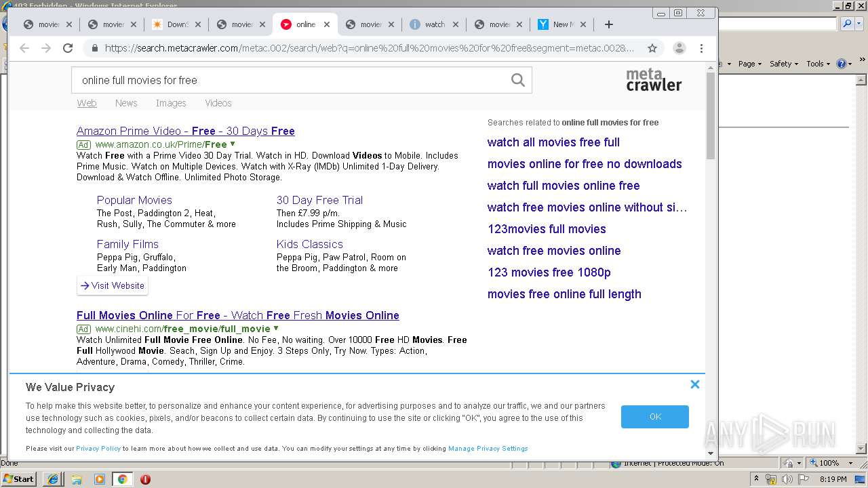Open a new Chrome tab with plus button
The height and width of the screenshot is (488, 868).
pyautogui.click(x=609, y=24)
